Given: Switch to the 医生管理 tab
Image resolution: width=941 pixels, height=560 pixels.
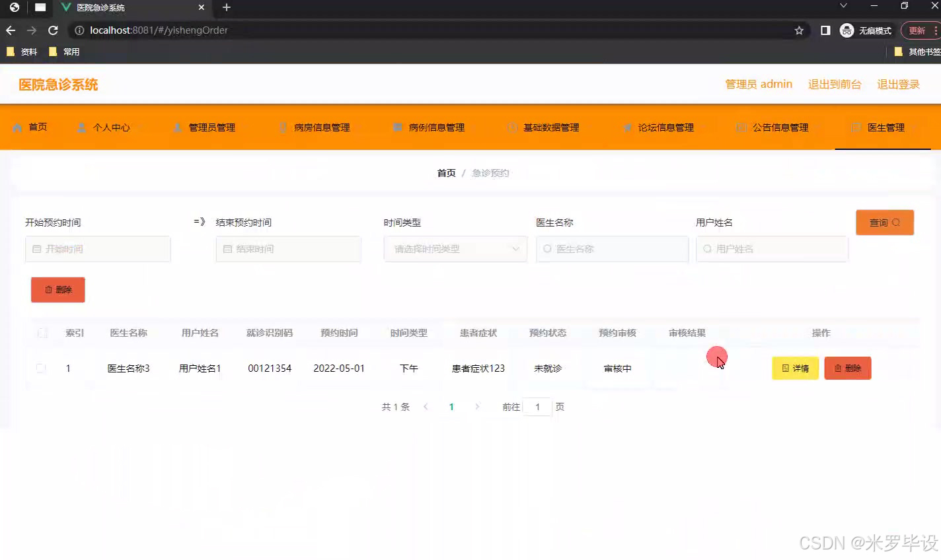Looking at the screenshot, I should [885, 127].
